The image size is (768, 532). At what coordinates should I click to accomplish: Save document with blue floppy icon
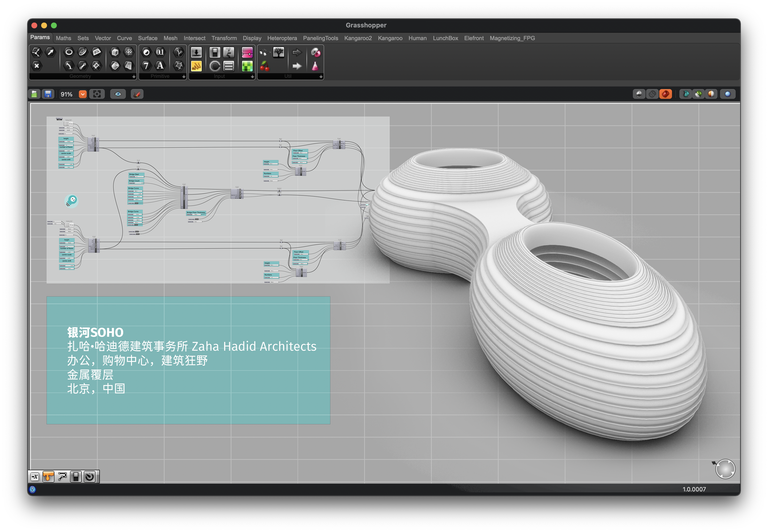tap(48, 94)
